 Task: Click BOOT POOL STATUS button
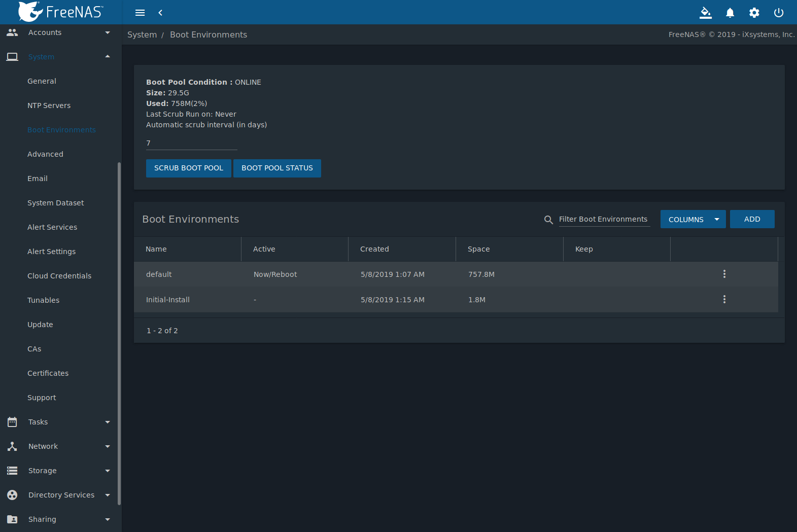277,168
